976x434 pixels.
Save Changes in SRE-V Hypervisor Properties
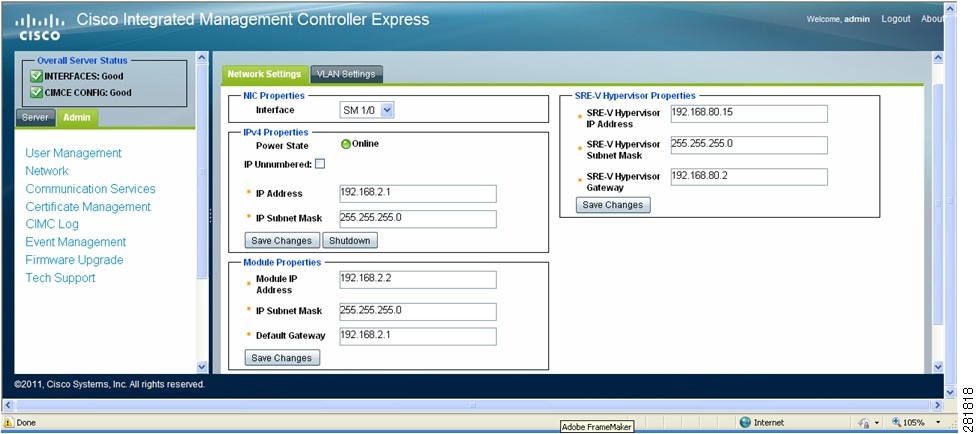pos(613,205)
